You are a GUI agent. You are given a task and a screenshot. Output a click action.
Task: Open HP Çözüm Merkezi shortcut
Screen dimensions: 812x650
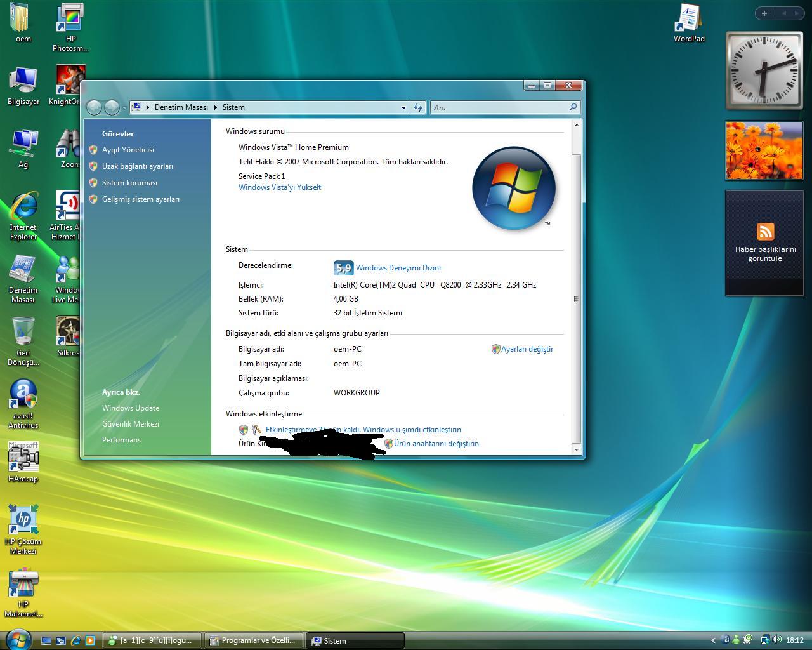pyautogui.click(x=23, y=529)
